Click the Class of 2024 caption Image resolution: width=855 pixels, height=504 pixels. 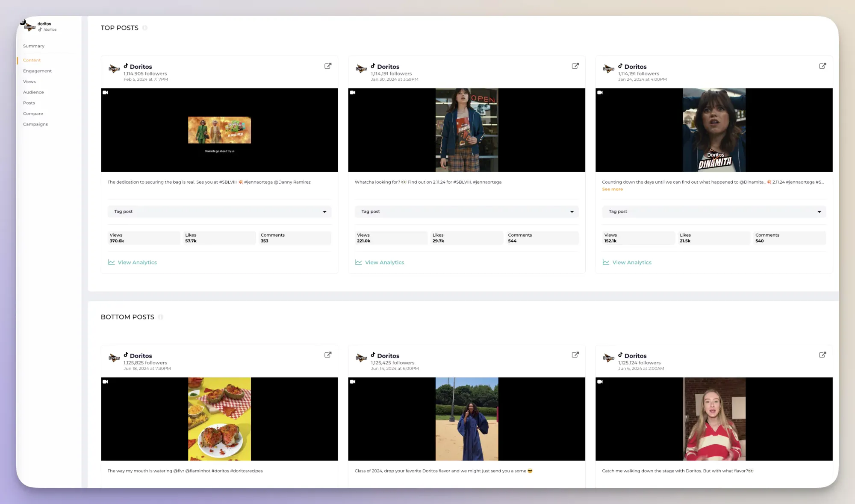coord(444,471)
